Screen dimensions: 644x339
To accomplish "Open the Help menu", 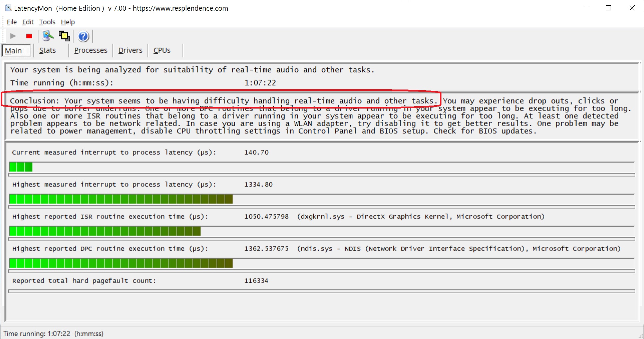I will [68, 22].
